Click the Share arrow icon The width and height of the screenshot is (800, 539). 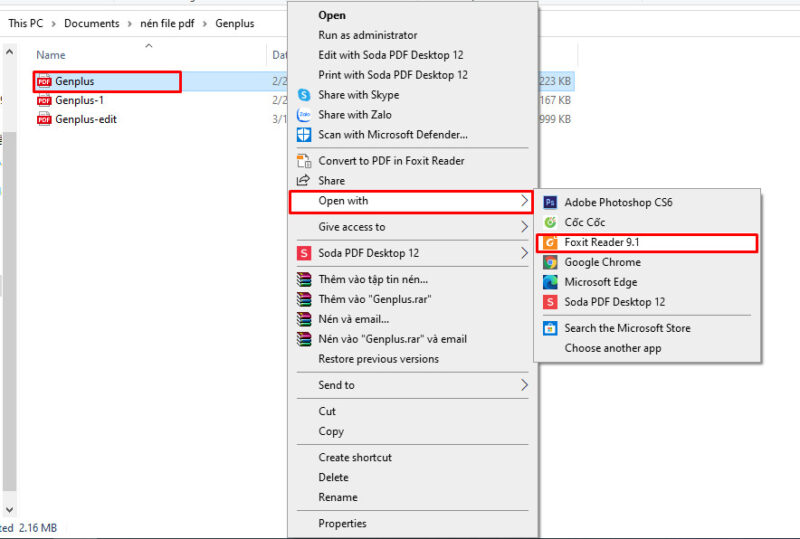[x=303, y=180]
